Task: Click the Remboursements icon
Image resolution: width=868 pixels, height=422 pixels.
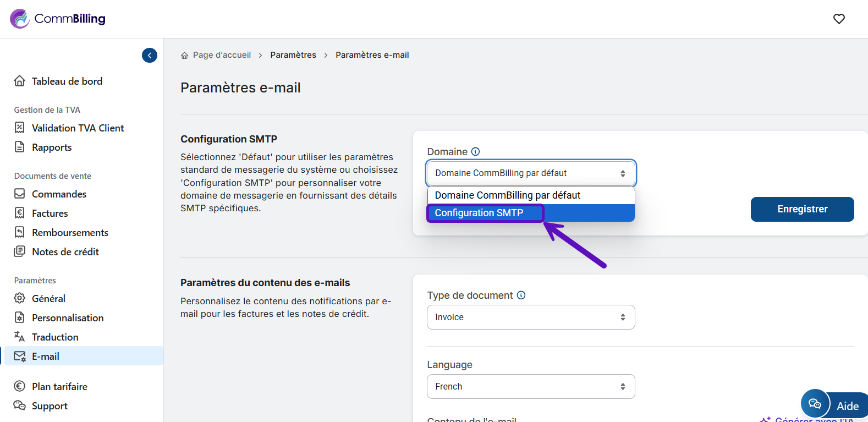Action: (x=20, y=232)
